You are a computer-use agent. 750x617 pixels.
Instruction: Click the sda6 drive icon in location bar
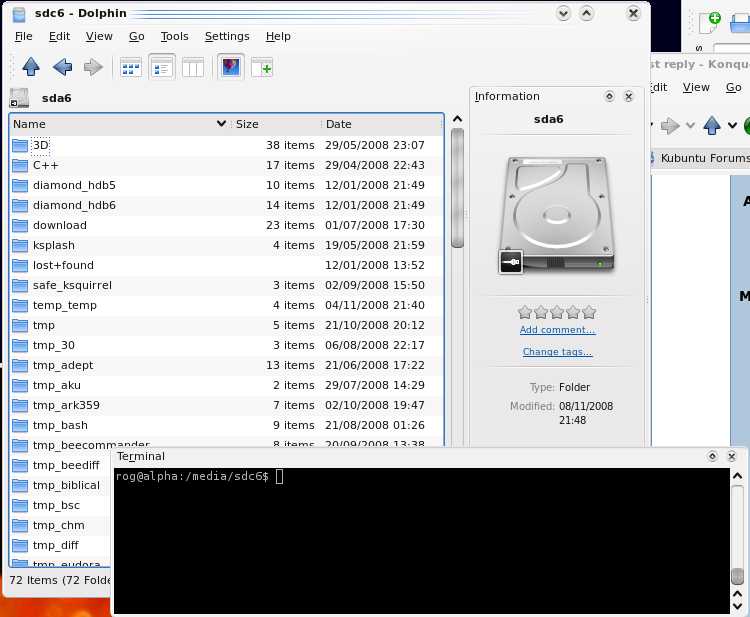point(19,98)
